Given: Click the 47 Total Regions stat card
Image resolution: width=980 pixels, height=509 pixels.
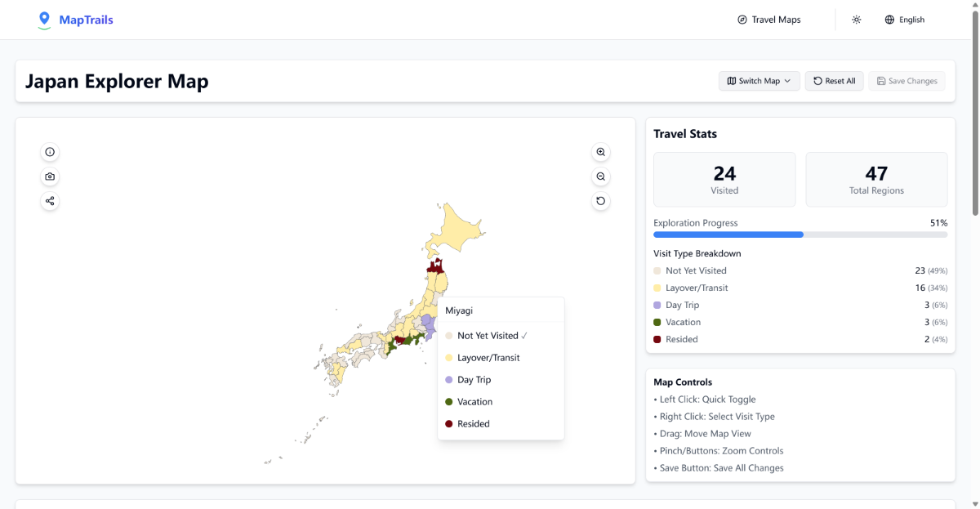Looking at the screenshot, I should pos(876,180).
